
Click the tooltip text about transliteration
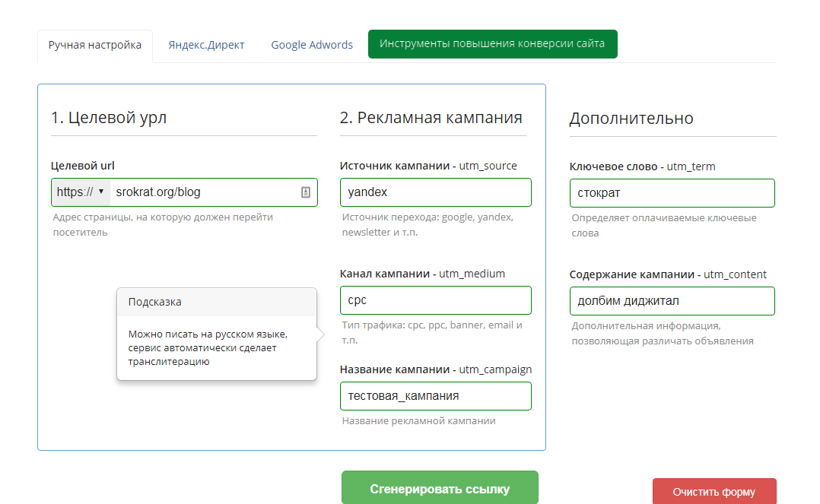point(208,347)
